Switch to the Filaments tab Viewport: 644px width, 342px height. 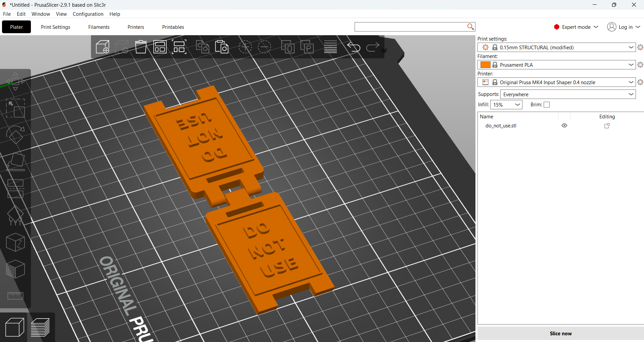coord(99,27)
